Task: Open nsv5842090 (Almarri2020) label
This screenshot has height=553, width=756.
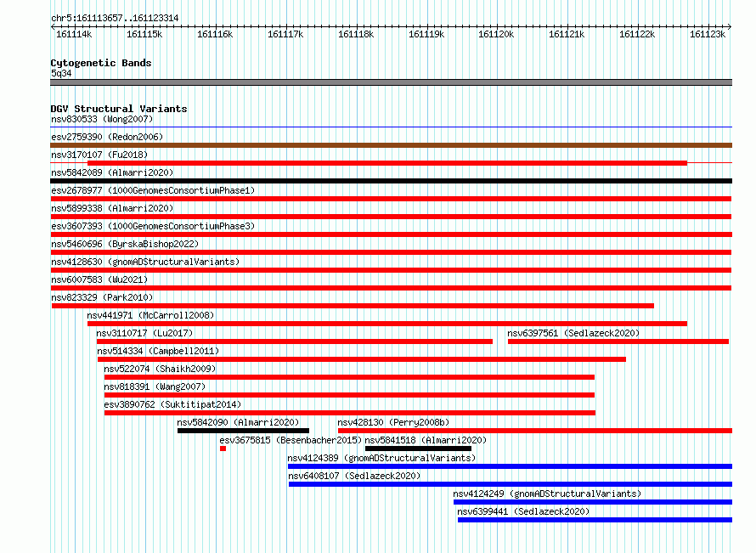Action: tap(238, 422)
